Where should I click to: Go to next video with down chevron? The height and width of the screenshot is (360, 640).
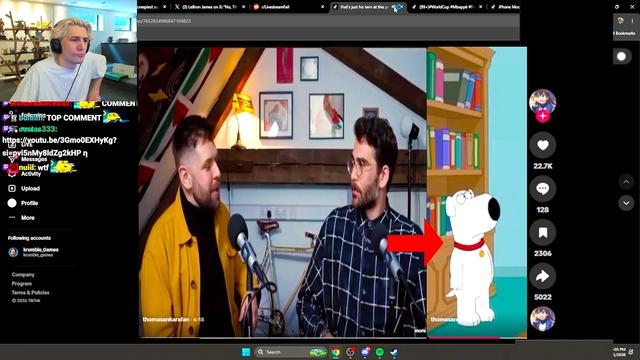(x=626, y=203)
